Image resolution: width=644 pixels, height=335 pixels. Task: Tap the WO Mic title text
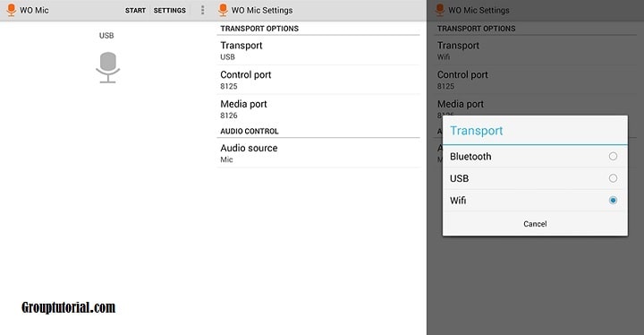[x=34, y=10]
